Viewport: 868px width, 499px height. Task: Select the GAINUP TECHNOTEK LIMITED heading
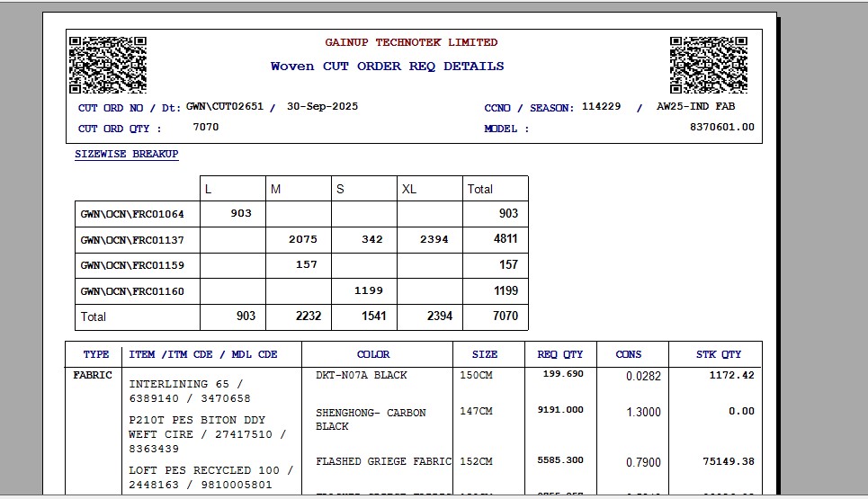(x=411, y=42)
